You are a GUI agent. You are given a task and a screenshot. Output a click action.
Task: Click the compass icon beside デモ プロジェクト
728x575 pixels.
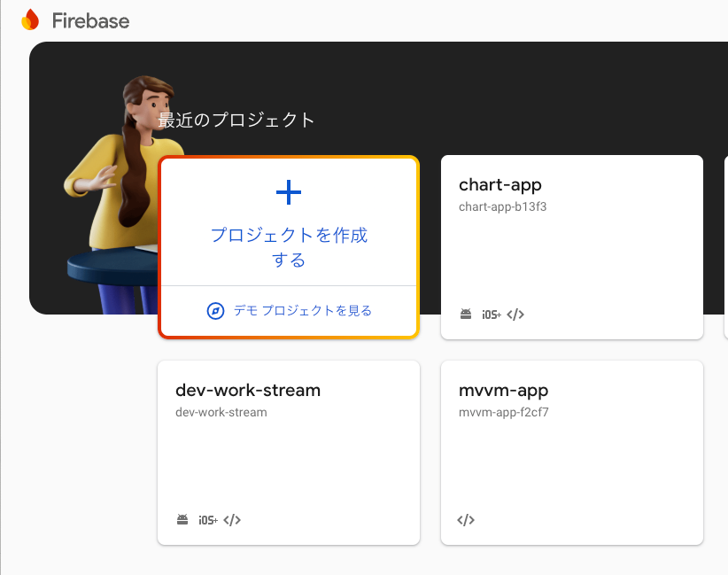click(x=215, y=311)
